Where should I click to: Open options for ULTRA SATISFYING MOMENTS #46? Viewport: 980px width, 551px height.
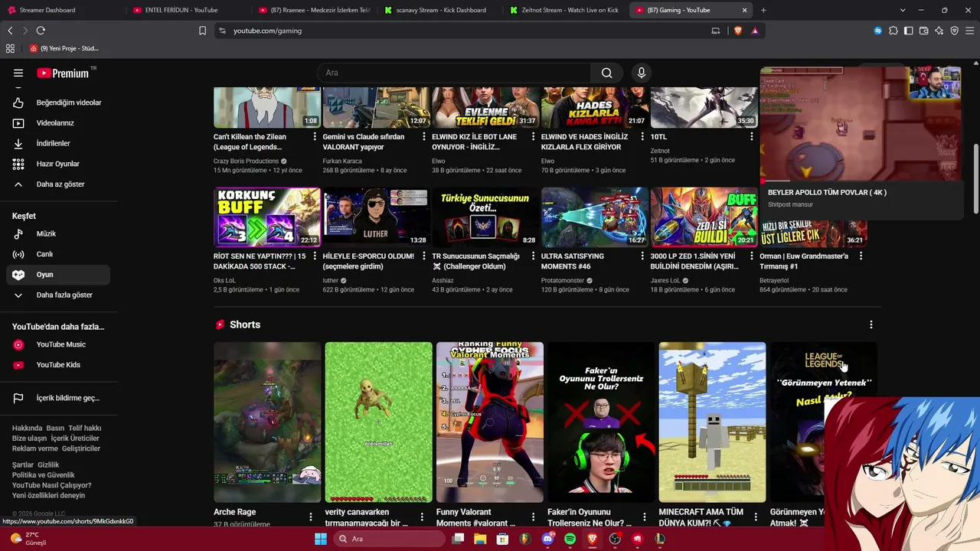tap(642, 256)
